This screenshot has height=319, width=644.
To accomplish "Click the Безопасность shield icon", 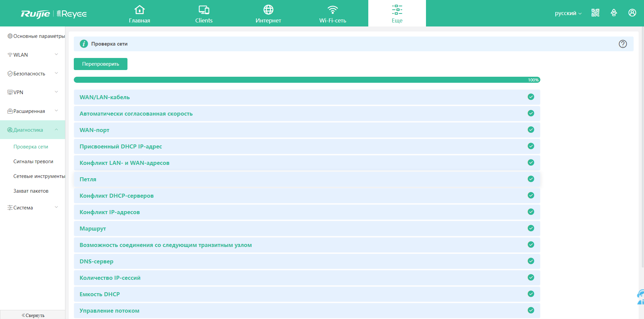I will point(10,74).
